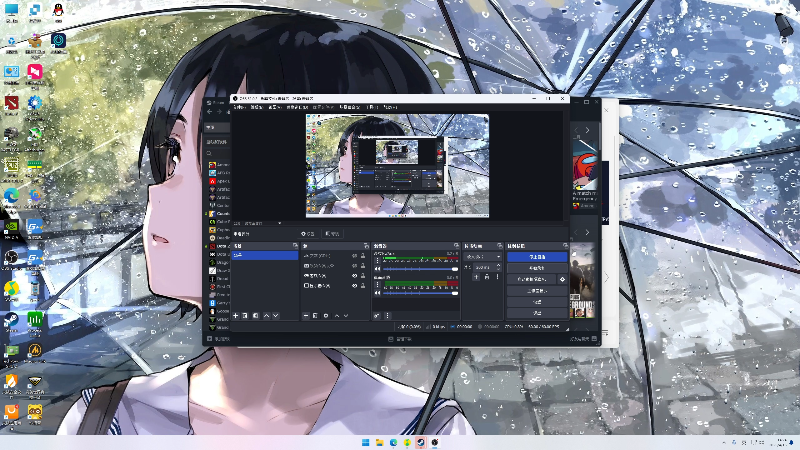800x450 pixels.
Task: Click Studio Mode button in Controls dock
Action: 537,290
